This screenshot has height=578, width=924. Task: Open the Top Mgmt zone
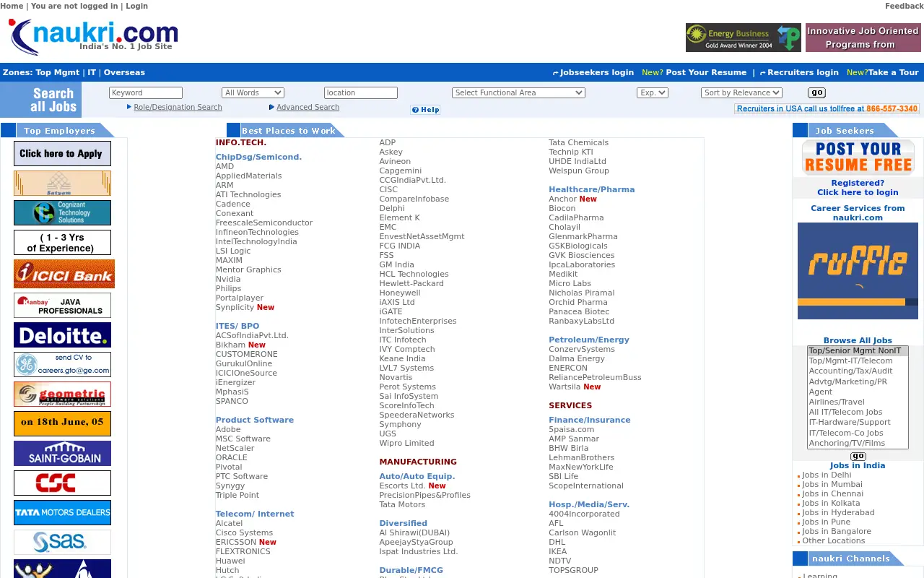pyautogui.click(x=58, y=72)
